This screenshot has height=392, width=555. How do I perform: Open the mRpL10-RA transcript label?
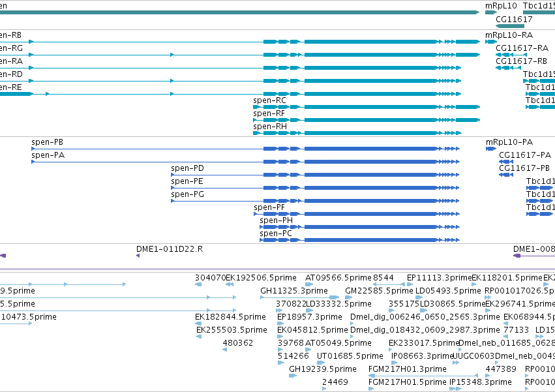(509, 35)
